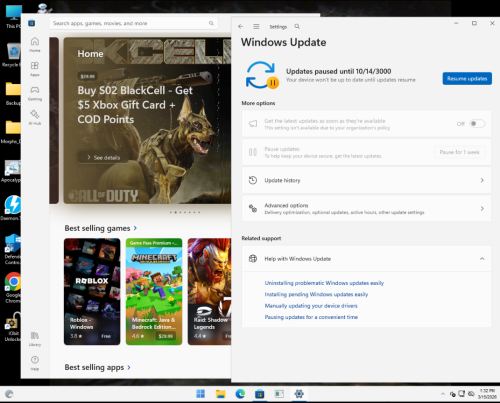500x403 pixels.
Task: Toggle 'Get the latest updates' switch
Action: pos(477,124)
